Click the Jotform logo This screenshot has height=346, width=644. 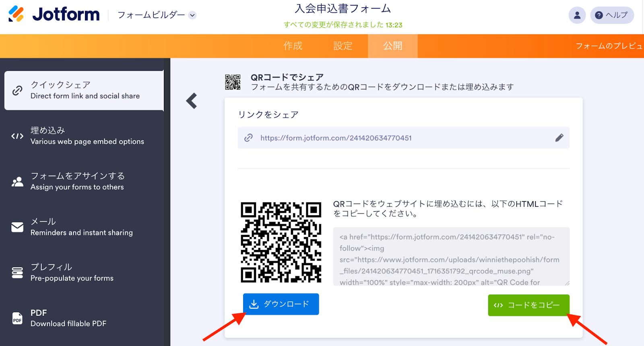pyautogui.click(x=54, y=14)
